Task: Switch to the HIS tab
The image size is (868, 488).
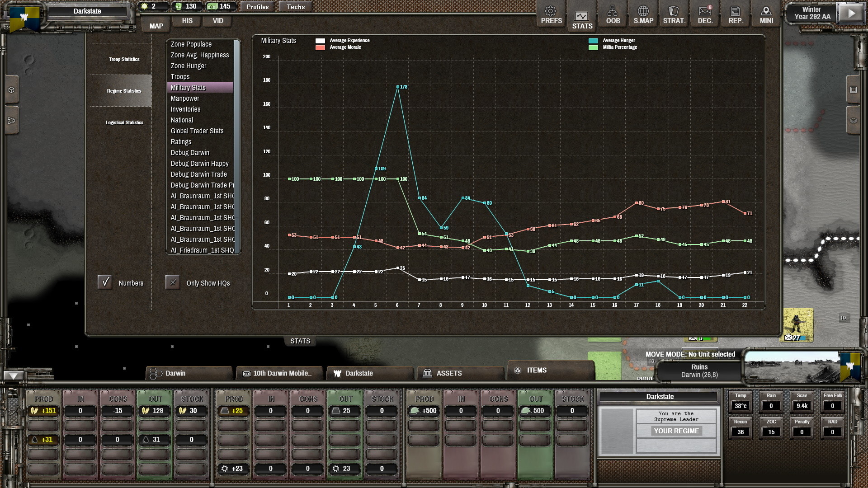Action: pos(186,20)
